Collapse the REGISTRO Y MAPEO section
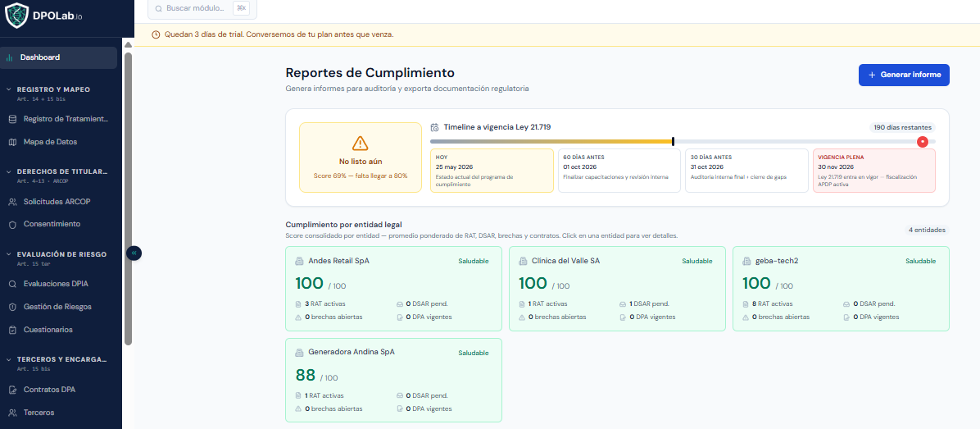The height and width of the screenshot is (429, 980). pos(9,89)
